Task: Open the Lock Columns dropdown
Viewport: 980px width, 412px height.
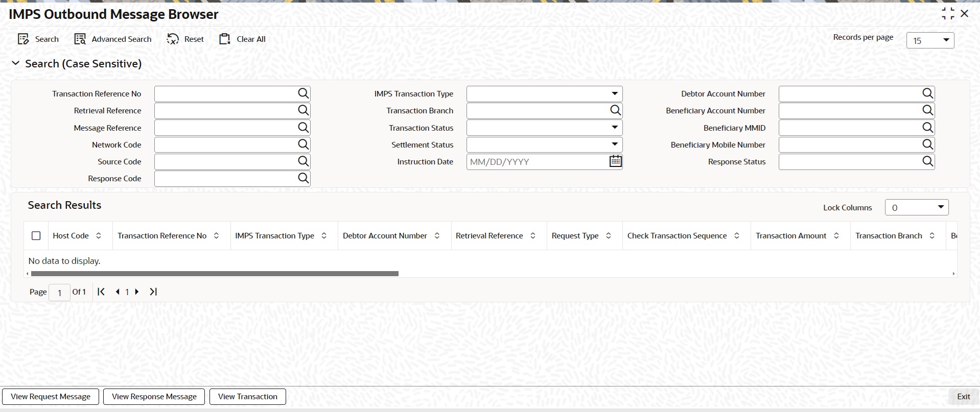Action: pos(917,207)
